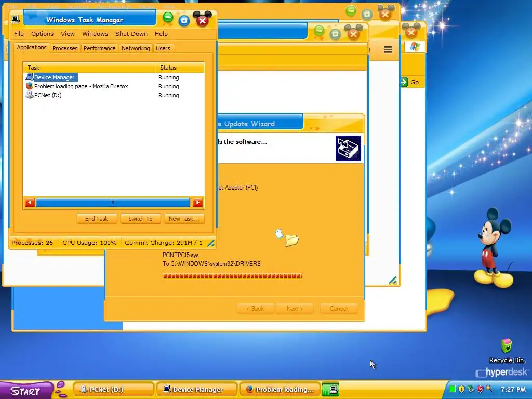Screen dimensions: 532x399
Task: Click the Commit Charge status entry
Action: [x=164, y=243]
